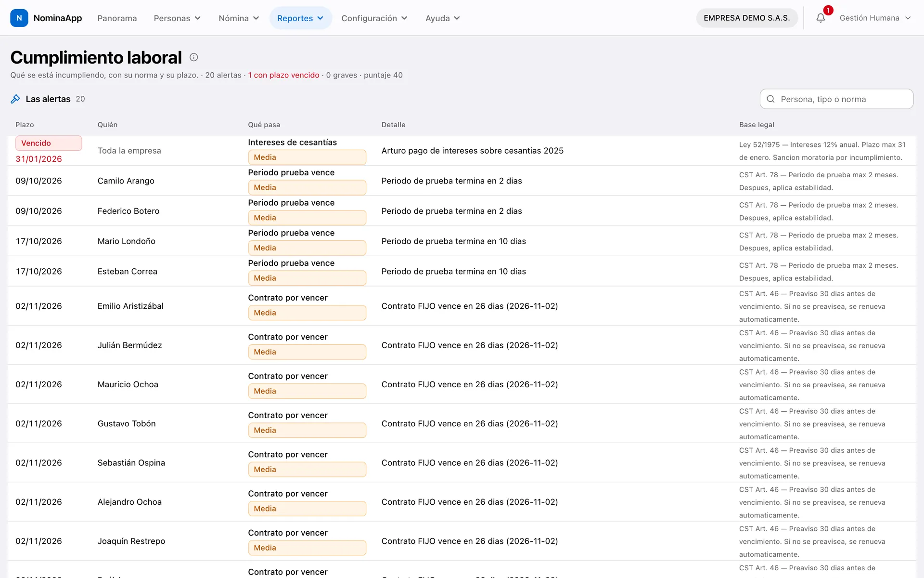Click the red date 31/01/2026
Viewport: 924px width, 578px height.
click(38, 159)
